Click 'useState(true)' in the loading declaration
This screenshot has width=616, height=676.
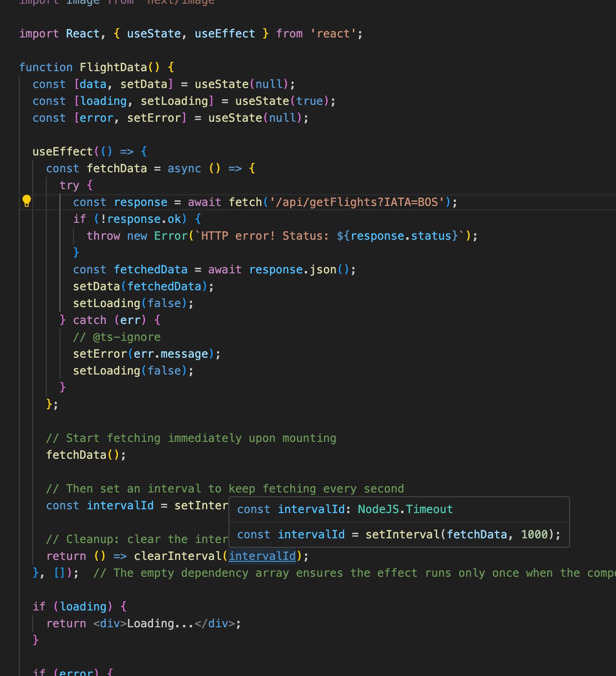[282, 101]
